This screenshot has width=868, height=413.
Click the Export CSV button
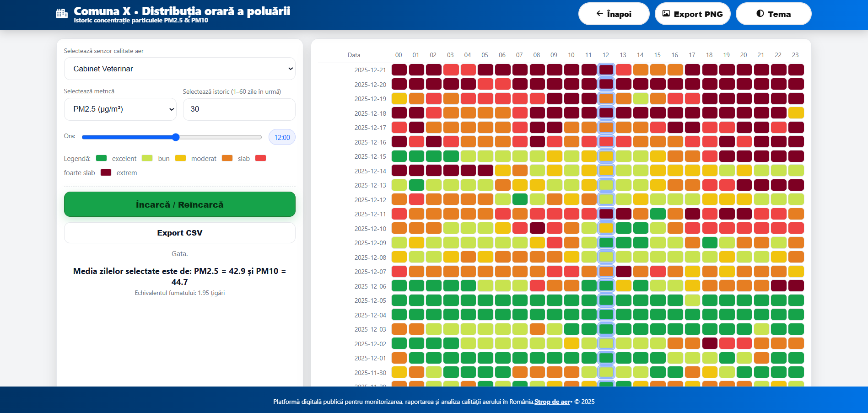click(x=179, y=233)
